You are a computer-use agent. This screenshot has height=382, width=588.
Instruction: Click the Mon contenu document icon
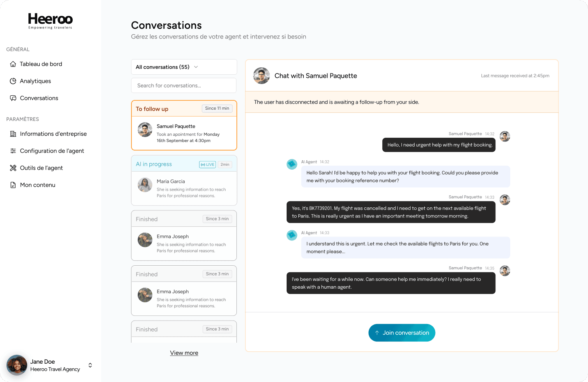click(x=13, y=185)
